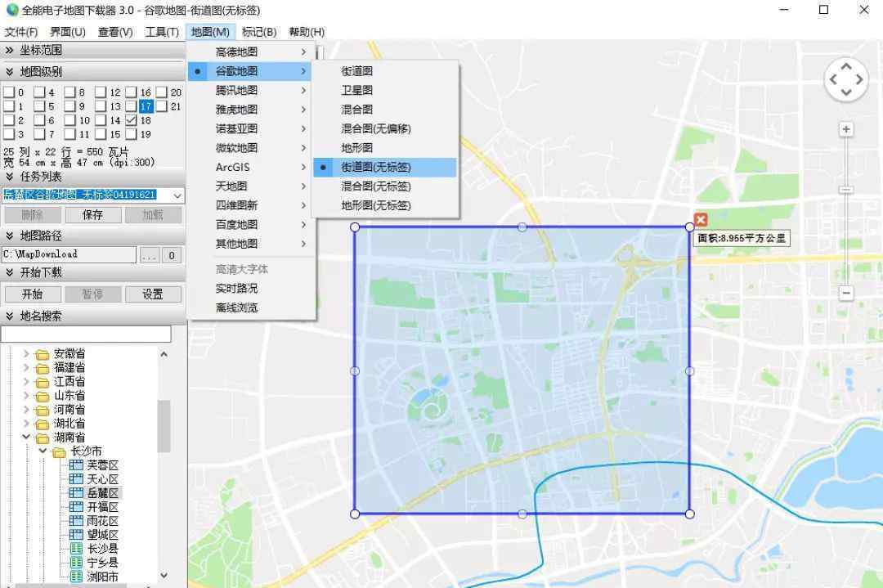This screenshot has height=588, width=883.
Task: Pan map using the navigation compass control
Action: click(846, 80)
